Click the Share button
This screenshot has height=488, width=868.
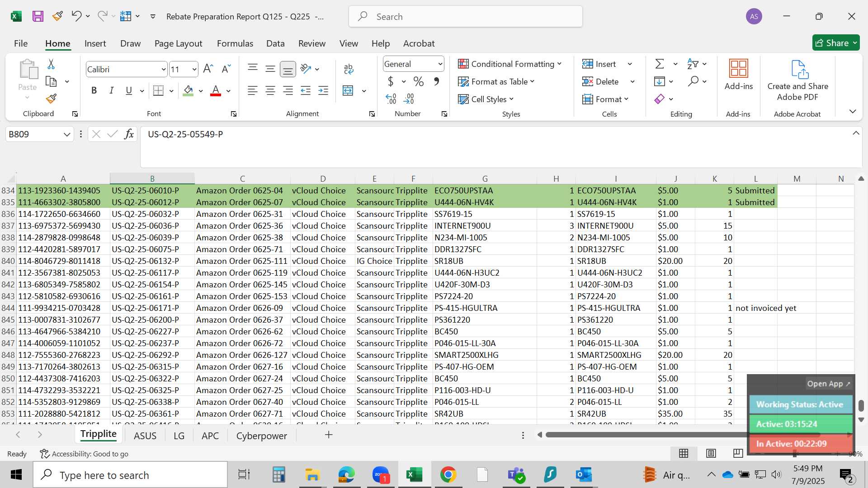pyautogui.click(x=836, y=43)
